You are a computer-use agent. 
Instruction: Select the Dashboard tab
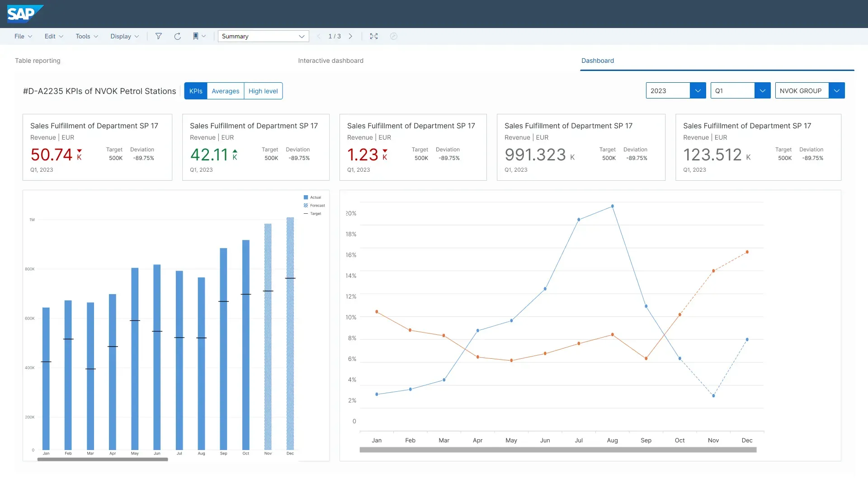click(x=598, y=61)
